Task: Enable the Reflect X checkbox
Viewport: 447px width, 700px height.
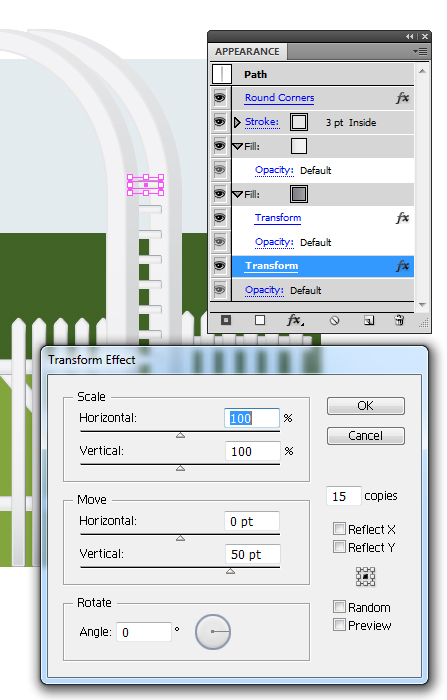Action: [339, 529]
